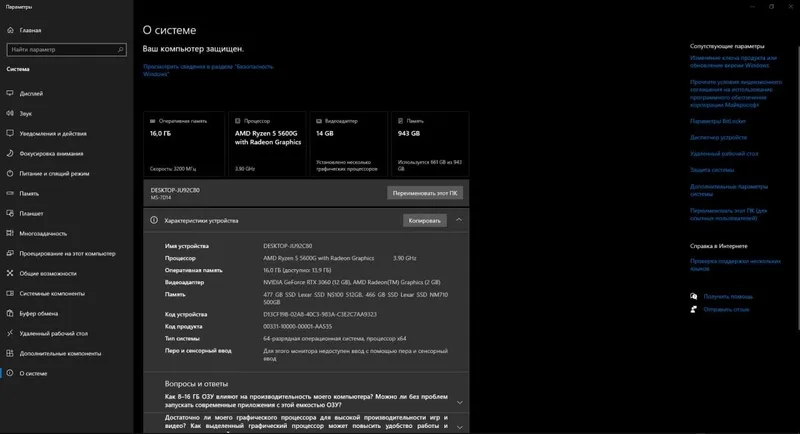Click the 477 GB SSD Lexar storage value
800x434 pixels.
(x=356, y=298)
